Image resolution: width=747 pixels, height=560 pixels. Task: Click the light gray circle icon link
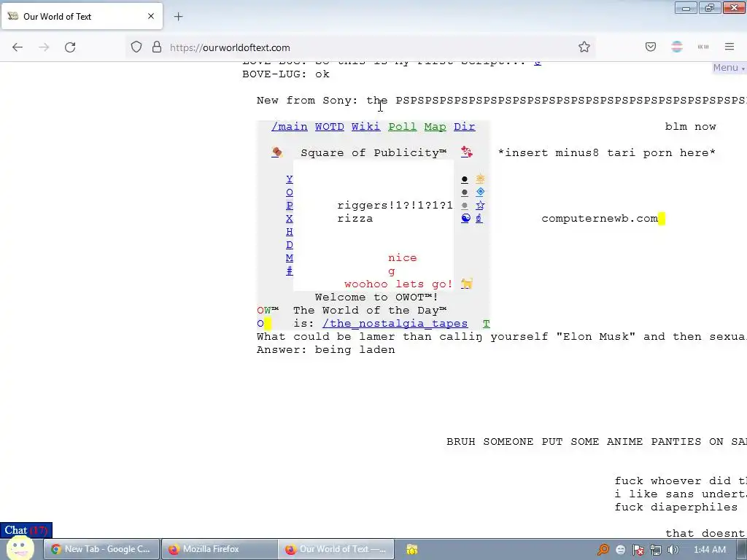465,206
